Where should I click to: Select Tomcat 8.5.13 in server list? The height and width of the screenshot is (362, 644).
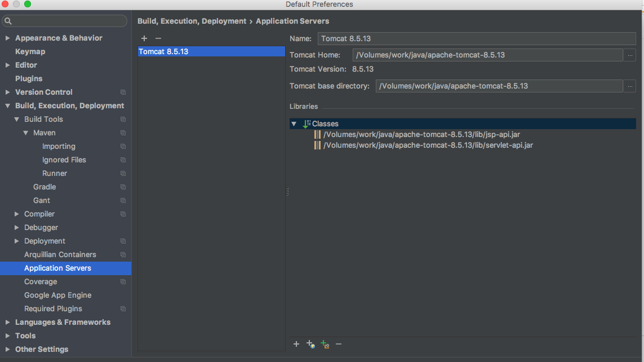point(211,51)
